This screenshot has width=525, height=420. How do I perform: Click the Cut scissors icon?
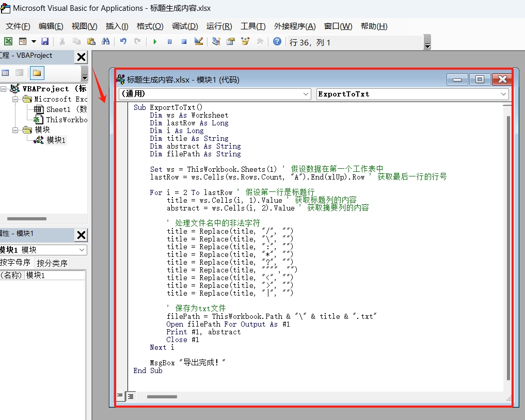(x=62, y=41)
